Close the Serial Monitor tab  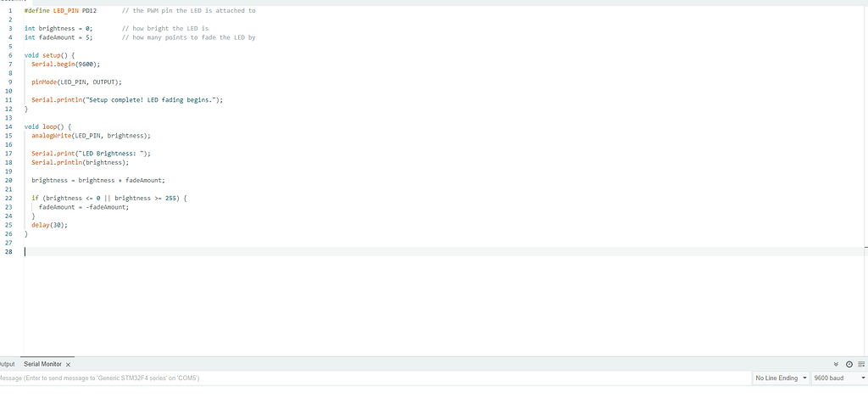(x=68, y=365)
